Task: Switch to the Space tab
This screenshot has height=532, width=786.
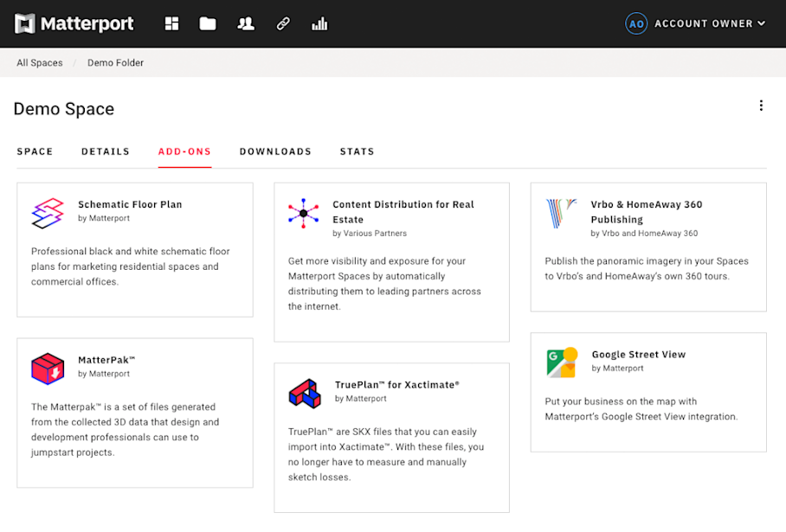Action: pyautogui.click(x=35, y=151)
